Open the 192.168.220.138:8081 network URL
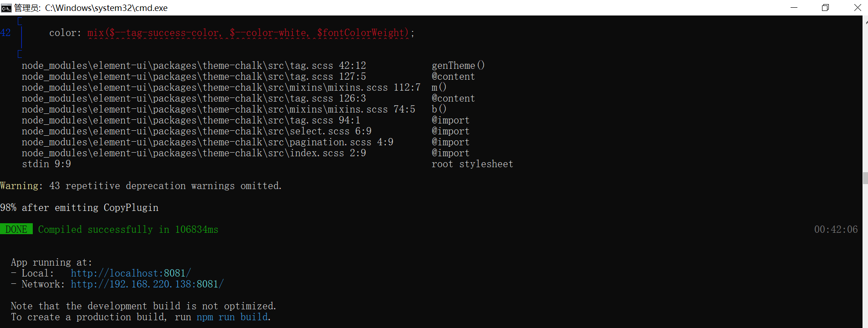This screenshot has width=868, height=328. pos(147,284)
